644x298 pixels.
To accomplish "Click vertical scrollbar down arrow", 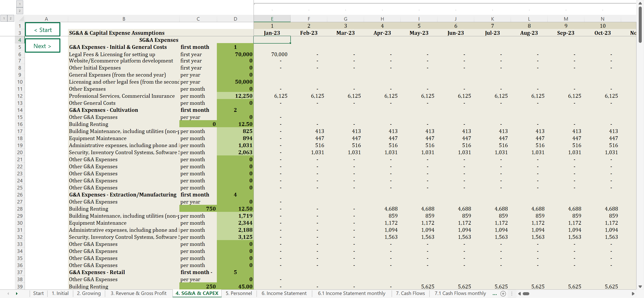I will (x=640, y=287).
